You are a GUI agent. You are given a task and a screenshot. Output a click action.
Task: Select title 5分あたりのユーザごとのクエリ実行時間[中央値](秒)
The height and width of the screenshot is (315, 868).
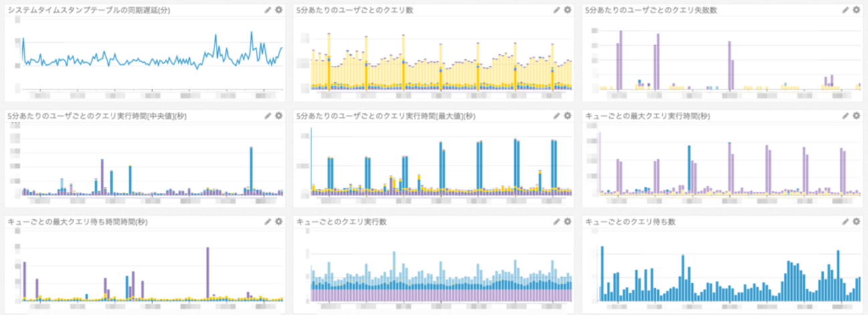[97, 115]
